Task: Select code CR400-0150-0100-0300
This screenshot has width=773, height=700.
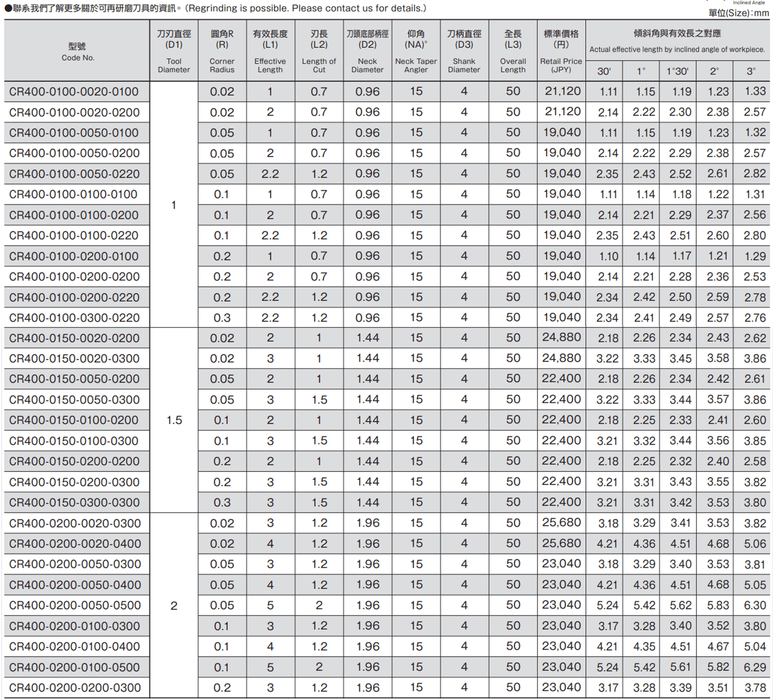Action: pos(74,441)
